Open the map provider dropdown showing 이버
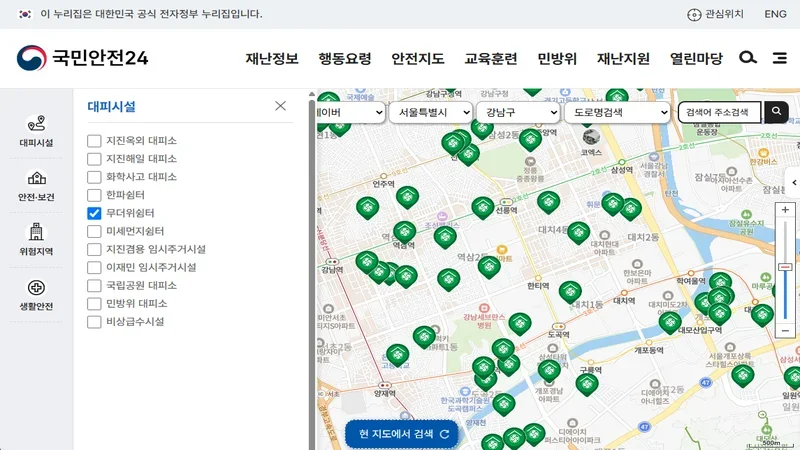The image size is (800, 450). click(351, 112)
